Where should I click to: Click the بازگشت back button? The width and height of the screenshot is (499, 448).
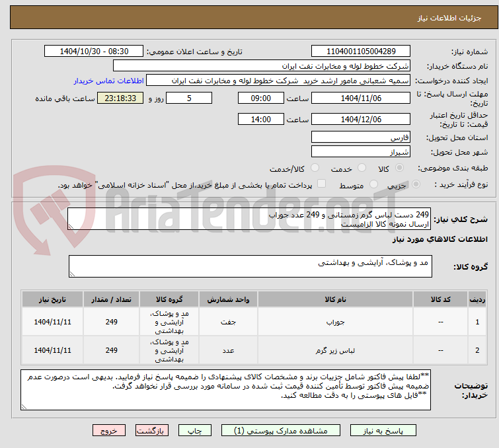click(x=152, y=431)
